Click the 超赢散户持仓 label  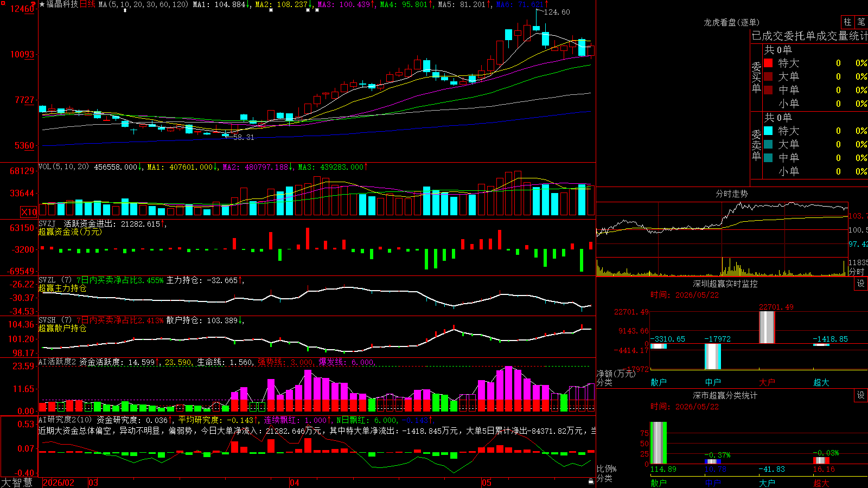62,328
